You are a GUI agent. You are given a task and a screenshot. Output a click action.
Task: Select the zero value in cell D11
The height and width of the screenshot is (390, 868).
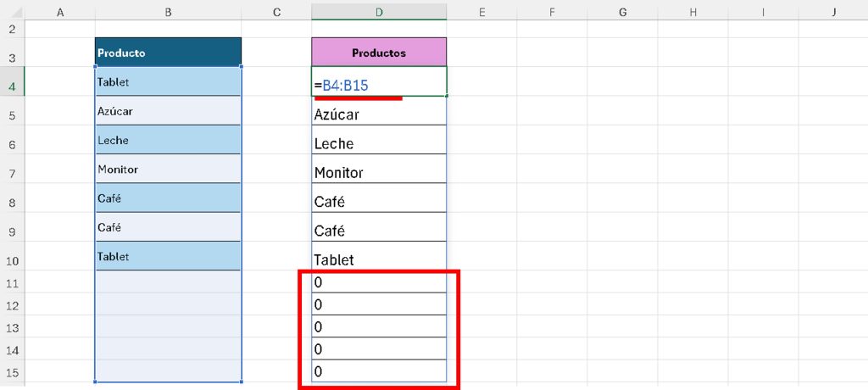379,281
